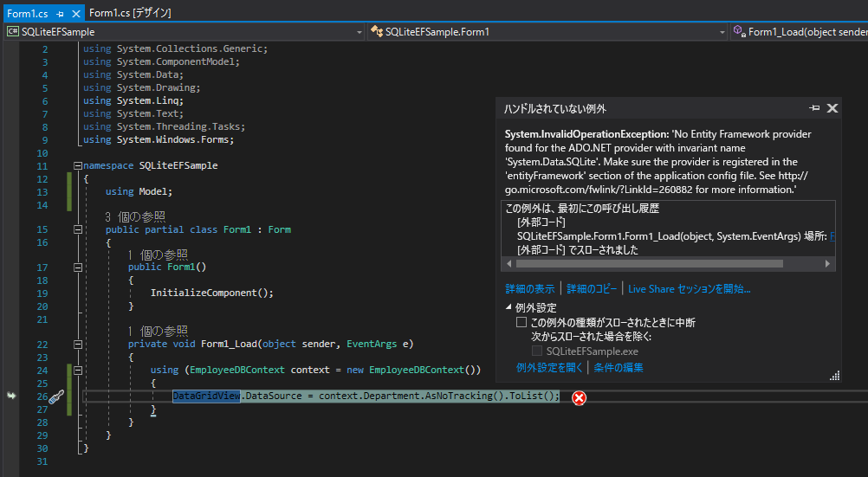Click the method icon beside Form1_Load member
The height and width of the screenshot is (477, 868).
coord(739,31)
